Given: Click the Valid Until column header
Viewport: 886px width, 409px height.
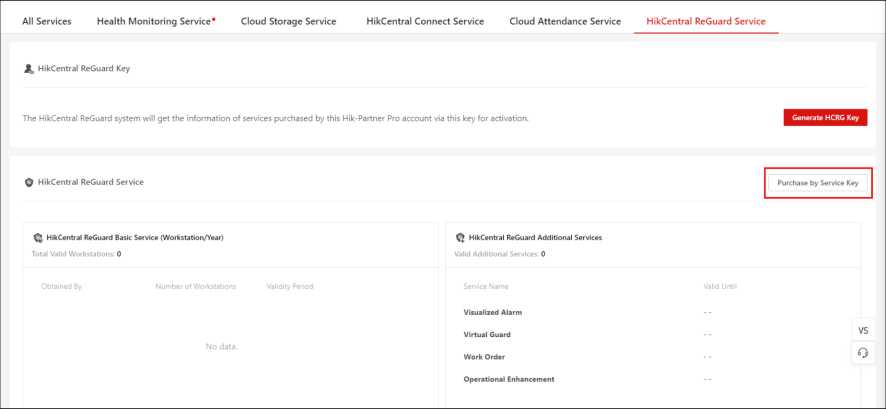Looking at the screenshot, I should coord(720,287).
